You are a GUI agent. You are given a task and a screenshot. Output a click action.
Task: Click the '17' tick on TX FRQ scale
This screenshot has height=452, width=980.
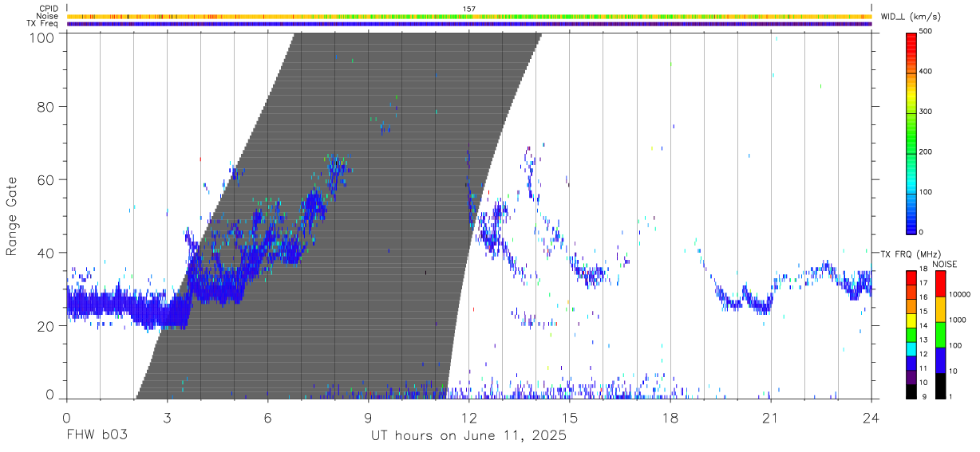[924, 283]
